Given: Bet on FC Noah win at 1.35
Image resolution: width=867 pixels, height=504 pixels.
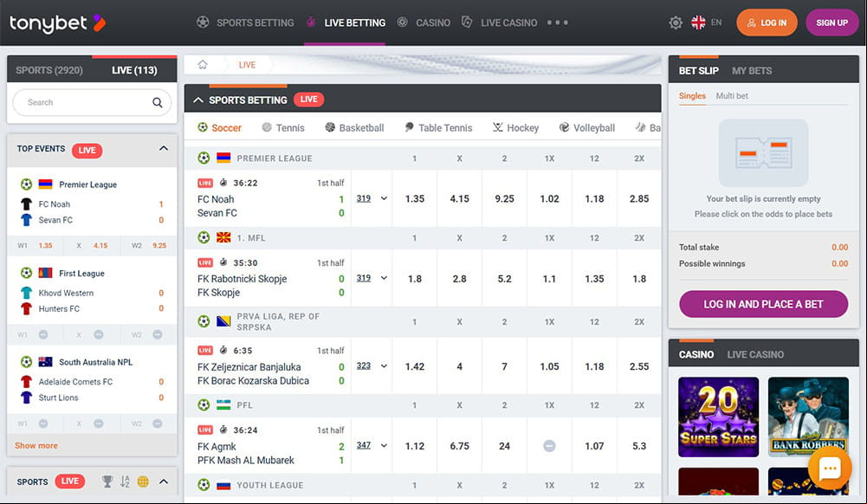Looking at the screenshot, I should pos(415,198).
